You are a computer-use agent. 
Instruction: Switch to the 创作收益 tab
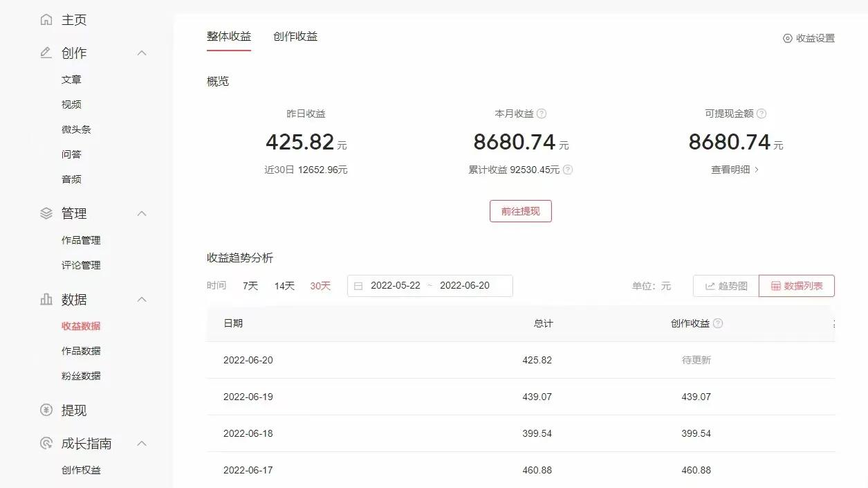[295, 36]
